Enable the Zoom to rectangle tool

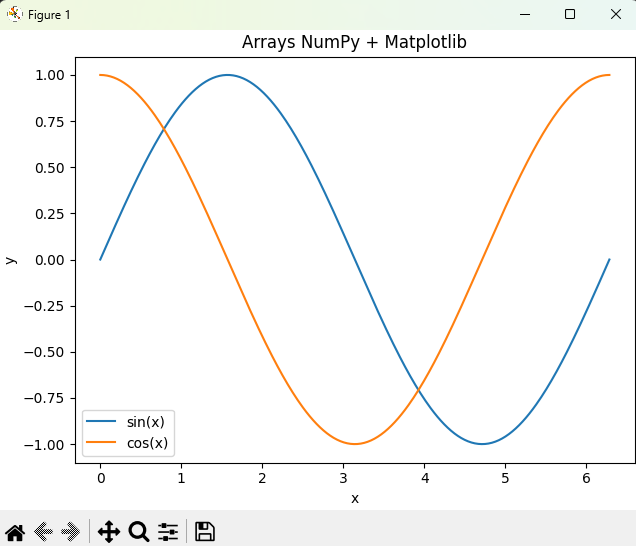click(138, 531)
